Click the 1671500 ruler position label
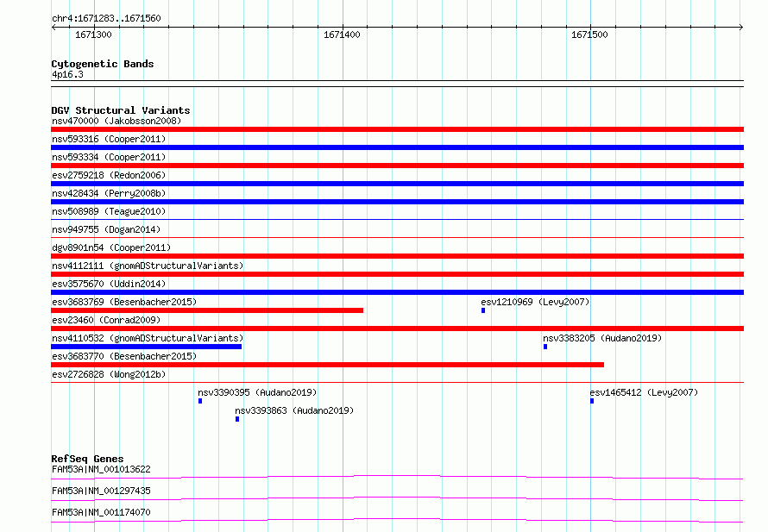This screenshot has width=768, height=532. [589, 34]
